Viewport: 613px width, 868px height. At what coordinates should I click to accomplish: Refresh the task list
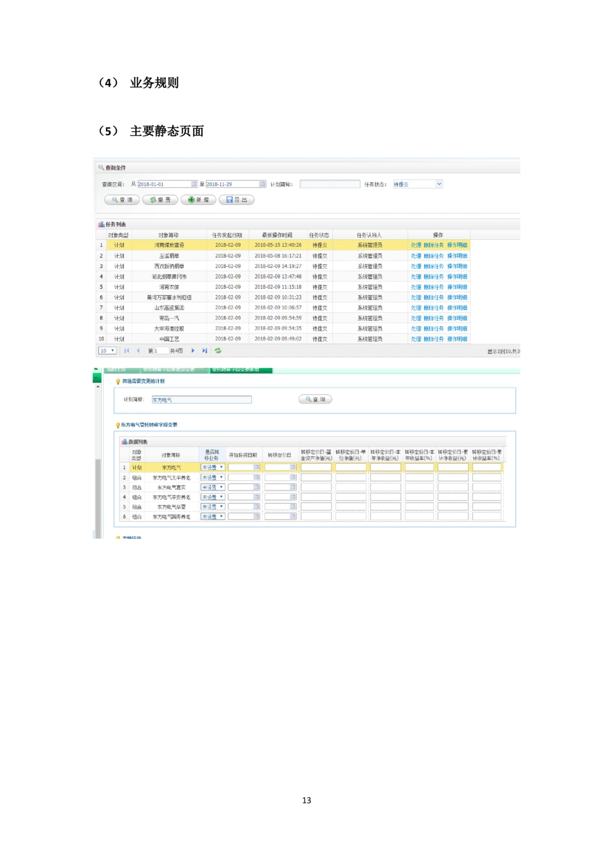pyautogui.click(x=218, y=351)
